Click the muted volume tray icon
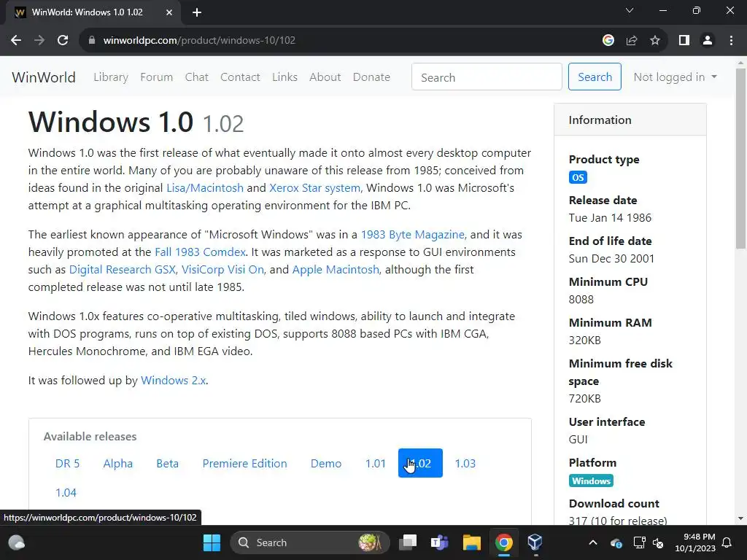Screen dimensions: 747x560 (x=659, y=542)
